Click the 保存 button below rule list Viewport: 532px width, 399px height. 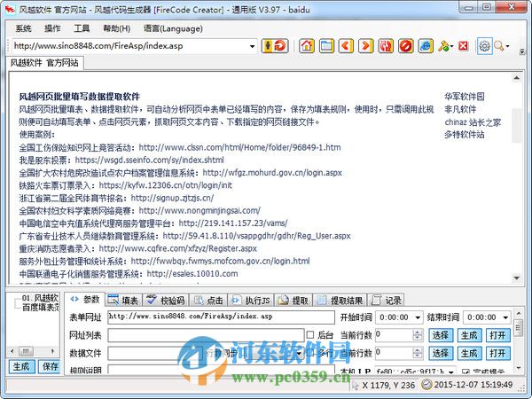pyautogui.click(x=50, y=366)
